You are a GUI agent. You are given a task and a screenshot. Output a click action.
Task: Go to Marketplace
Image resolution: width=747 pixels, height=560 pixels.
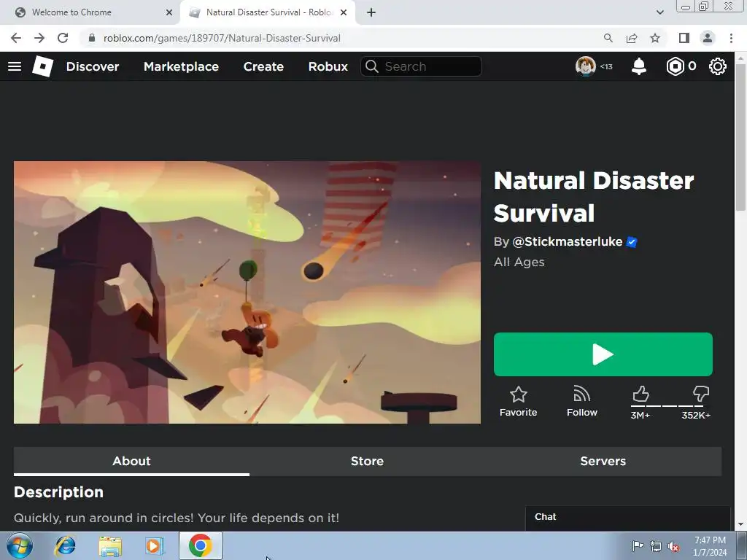pos(181,66)
